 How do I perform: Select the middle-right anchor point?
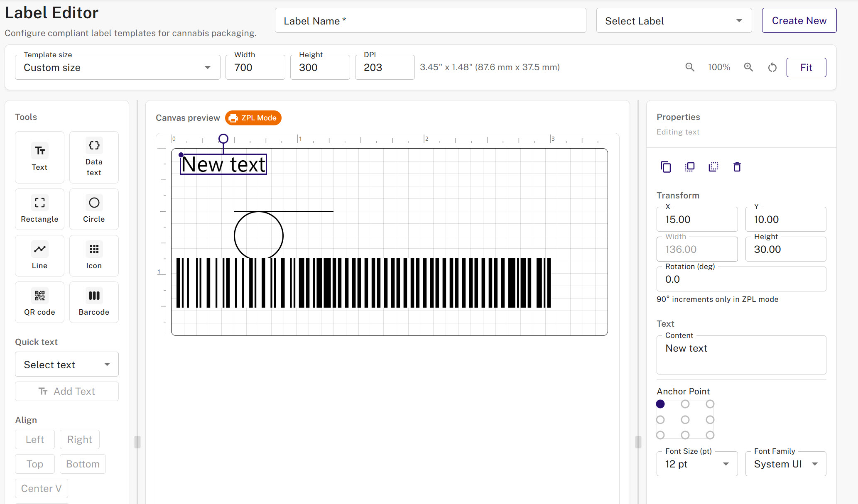tap(710, 420)
